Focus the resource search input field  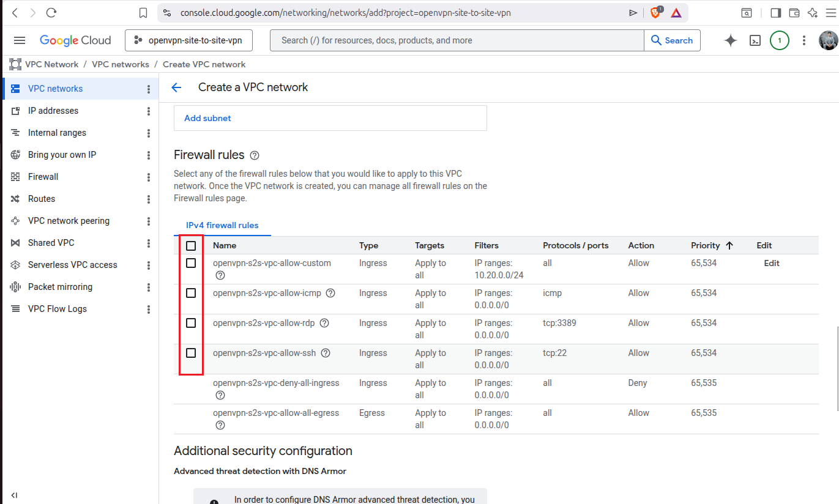[x=457, y=40]
